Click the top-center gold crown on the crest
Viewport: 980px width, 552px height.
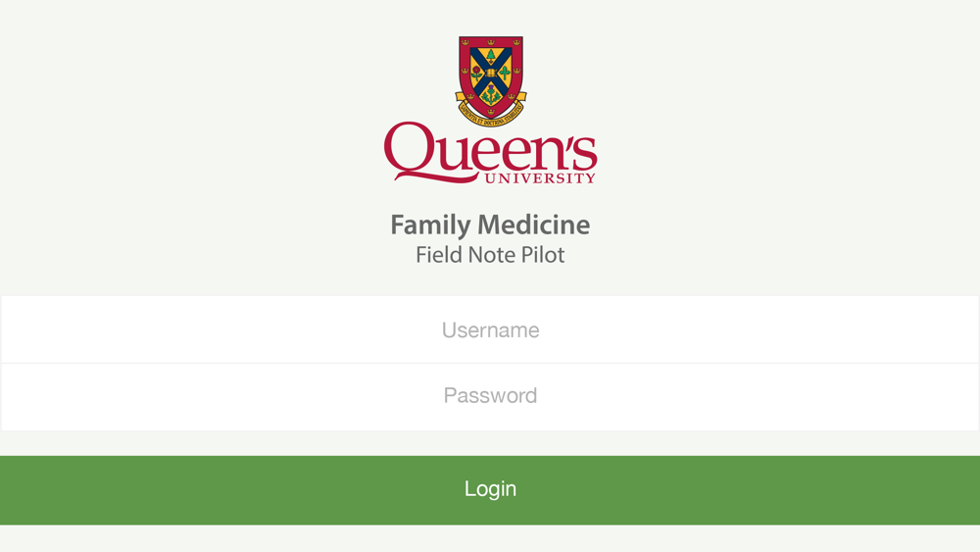pyautogui.click(x=491, y=42)
